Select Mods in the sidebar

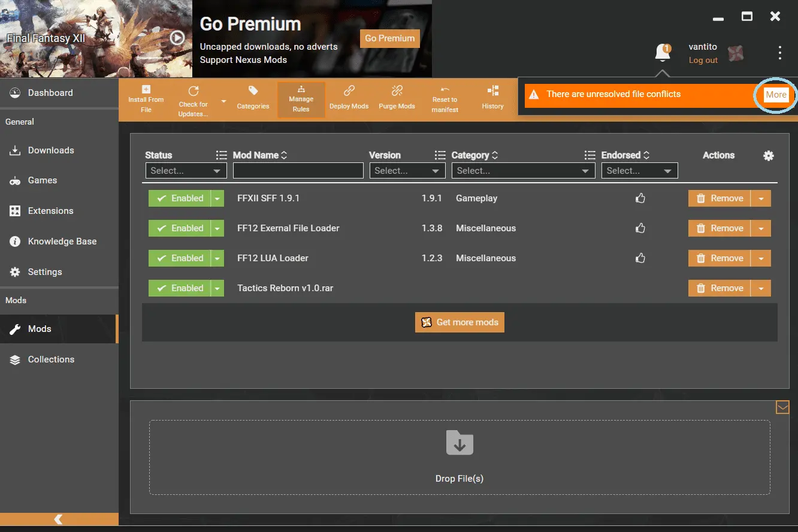59,329
